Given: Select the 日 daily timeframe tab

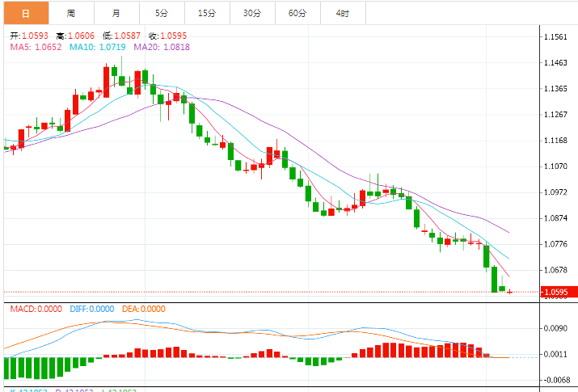Looking at the screenshot, I should (x=26, y=13).
